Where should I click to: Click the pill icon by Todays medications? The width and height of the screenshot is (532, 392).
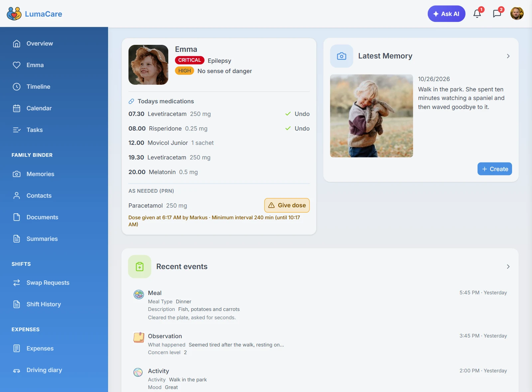click(x=131, y=101)
